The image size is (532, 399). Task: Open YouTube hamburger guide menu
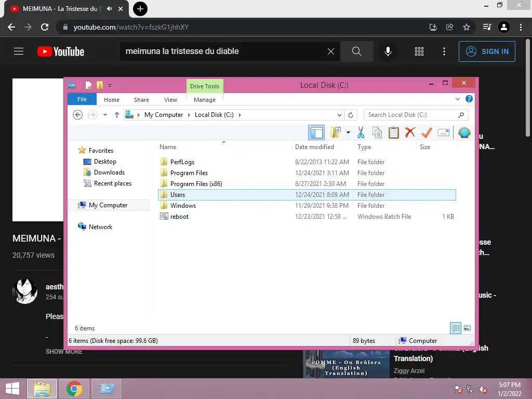[19, 51]
